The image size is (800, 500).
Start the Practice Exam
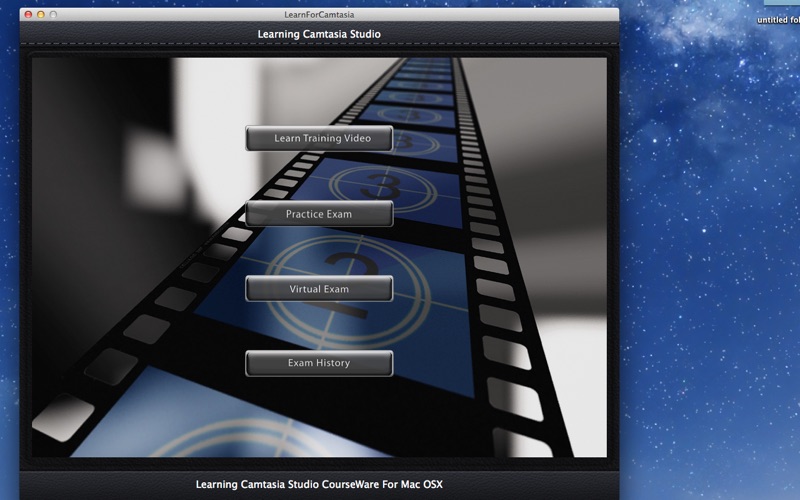coord(319,214)
